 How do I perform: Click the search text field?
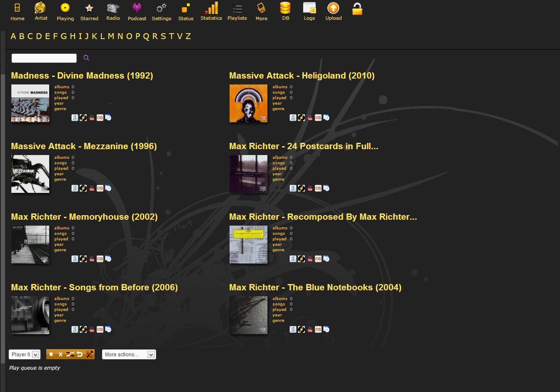pyautogui.click(x=44, y=58)
